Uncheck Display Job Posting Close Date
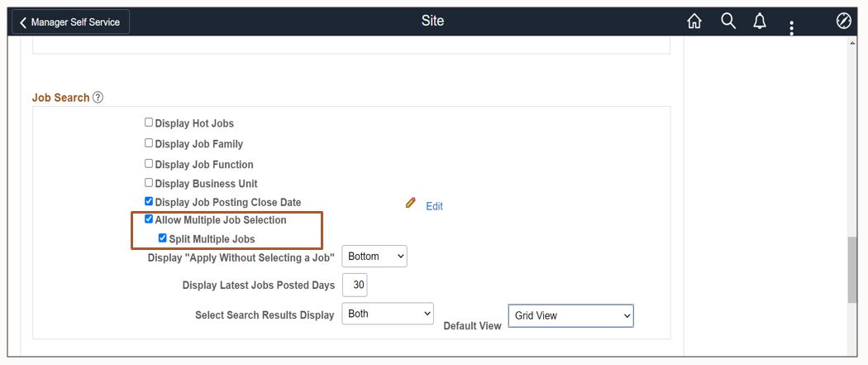The image size is (868, 365). click(x=149, y=201)
